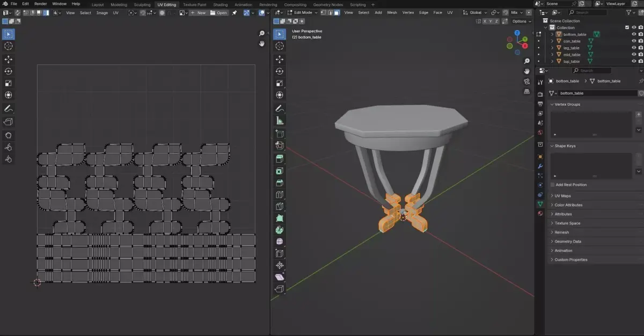Image resolution: width=644 pixels, height=336 pixels.
Task: Select the Loop Cut tool
Action: click(280, 195)
